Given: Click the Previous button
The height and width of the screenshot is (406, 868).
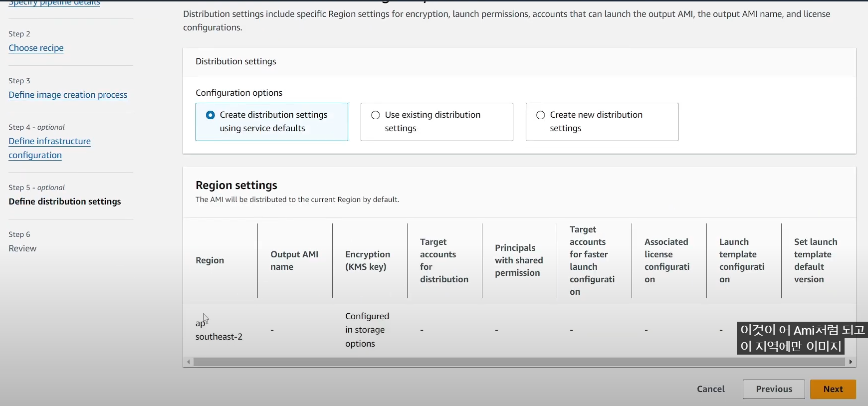Looking at the screenshot, I should [774, 389].
